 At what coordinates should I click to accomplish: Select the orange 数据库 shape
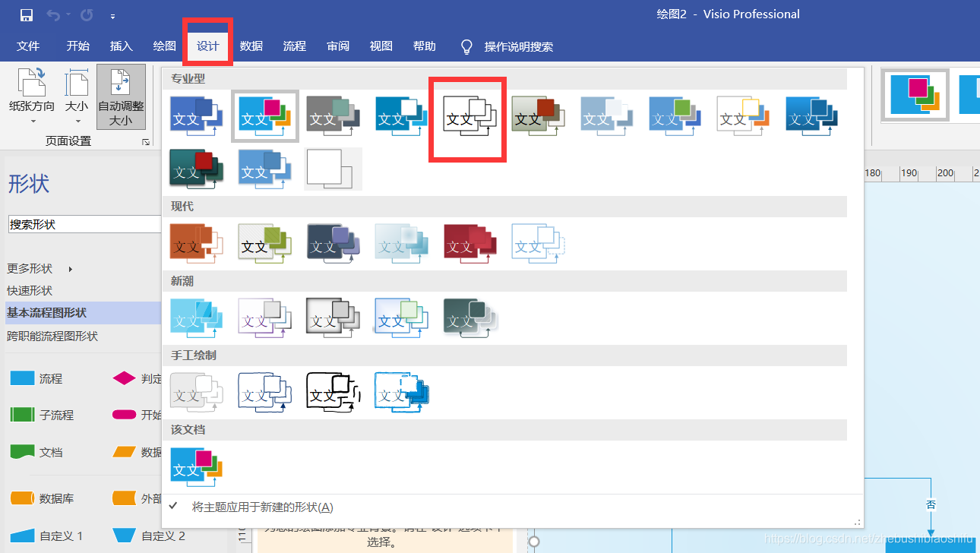pyautogui.click(x=23, y=498)
